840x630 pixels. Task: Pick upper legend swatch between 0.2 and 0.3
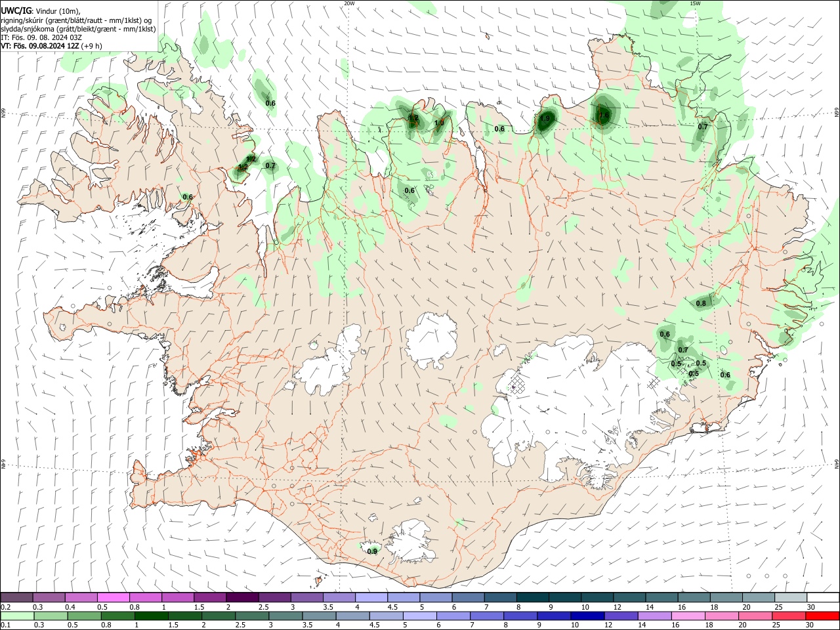[x=16, y=597]
